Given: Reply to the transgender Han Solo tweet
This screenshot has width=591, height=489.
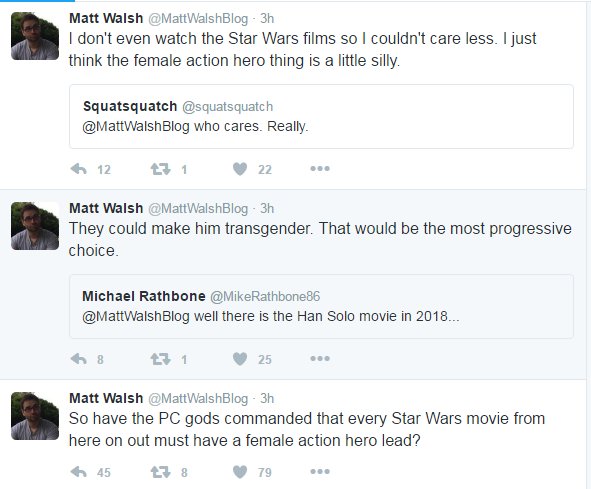Looking at the screenshot, I should (79, 359).
